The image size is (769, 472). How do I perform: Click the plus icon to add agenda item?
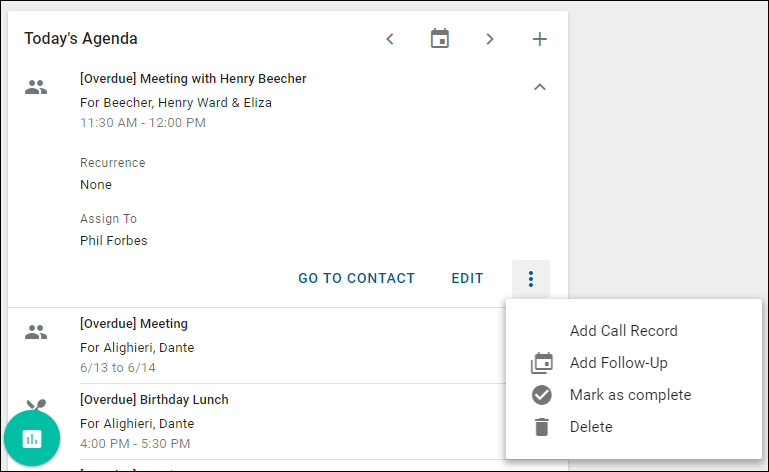[540, 39]
